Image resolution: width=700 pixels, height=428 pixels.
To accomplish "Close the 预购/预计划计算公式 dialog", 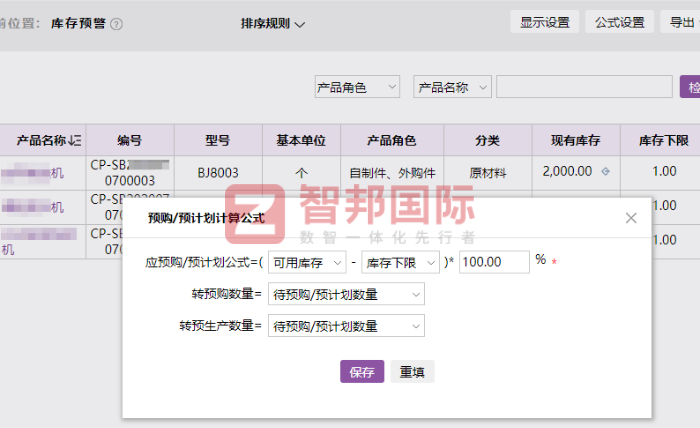I will (631, 217).
